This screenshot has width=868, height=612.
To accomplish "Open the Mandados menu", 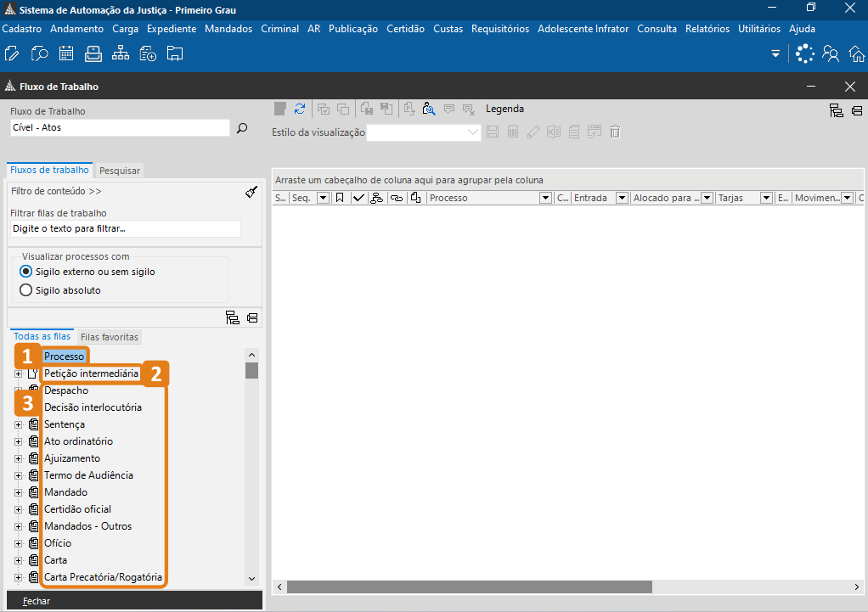I will [228, 28].
